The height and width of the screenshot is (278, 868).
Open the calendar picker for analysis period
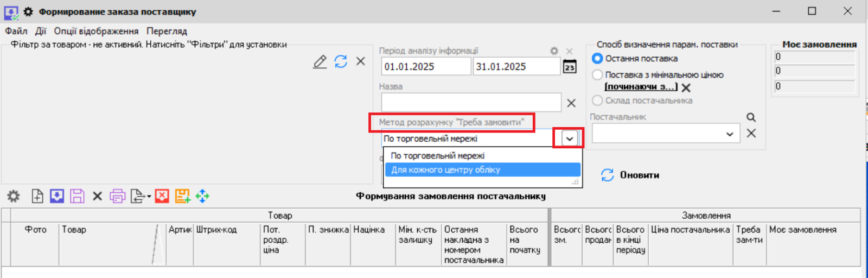coord(570,67)
